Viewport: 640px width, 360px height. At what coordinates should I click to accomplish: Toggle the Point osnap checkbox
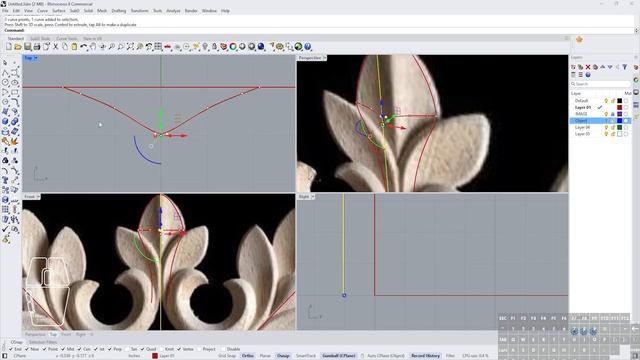tap(44, 349)
